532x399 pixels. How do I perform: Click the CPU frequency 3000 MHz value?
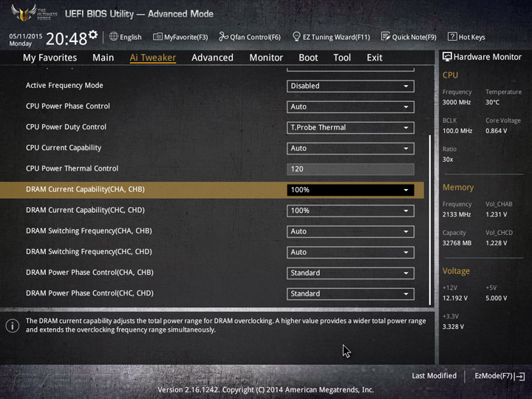point(457,103)
